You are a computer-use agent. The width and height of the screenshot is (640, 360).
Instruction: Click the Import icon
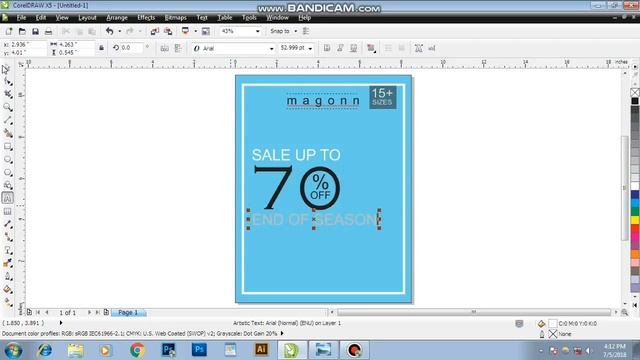pyautogui.click(x=154, y=31)
